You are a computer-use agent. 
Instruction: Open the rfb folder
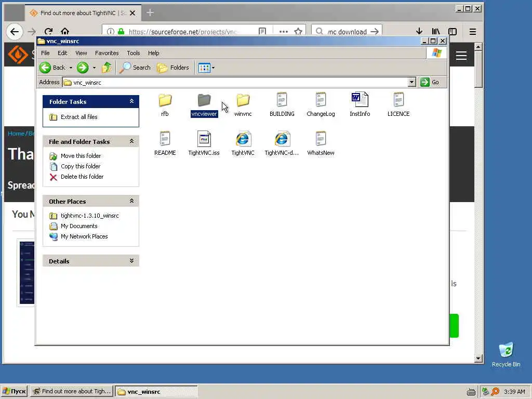click(x=165, y=104)
